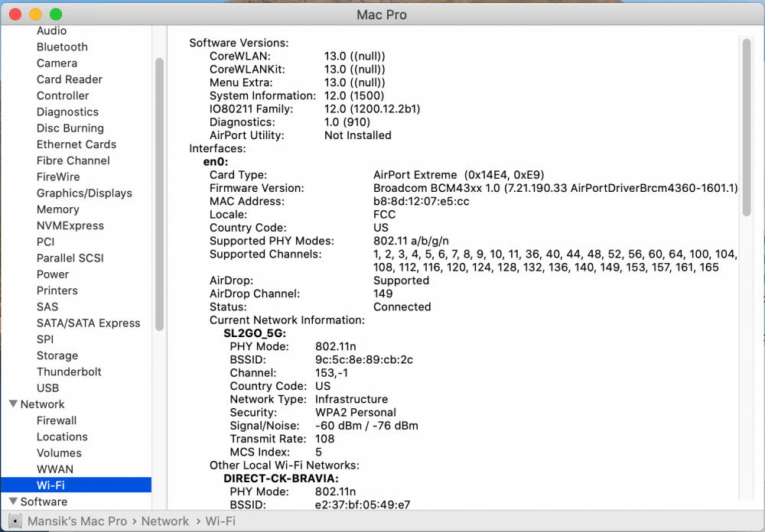
Task: Open NVMExpress entry
Action: coord(70,225)
